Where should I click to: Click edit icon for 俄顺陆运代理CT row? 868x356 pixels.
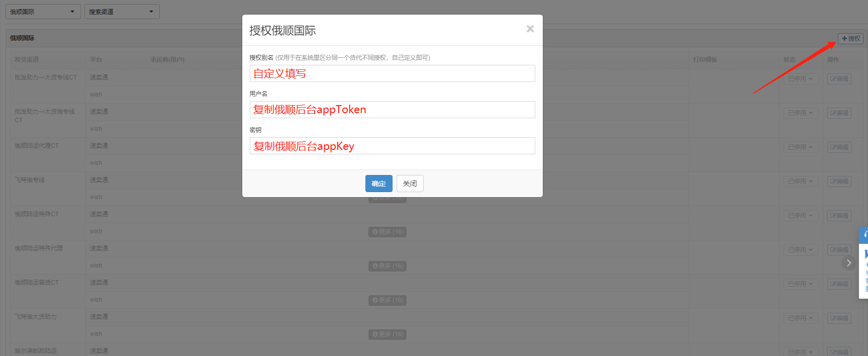(839, 147)
